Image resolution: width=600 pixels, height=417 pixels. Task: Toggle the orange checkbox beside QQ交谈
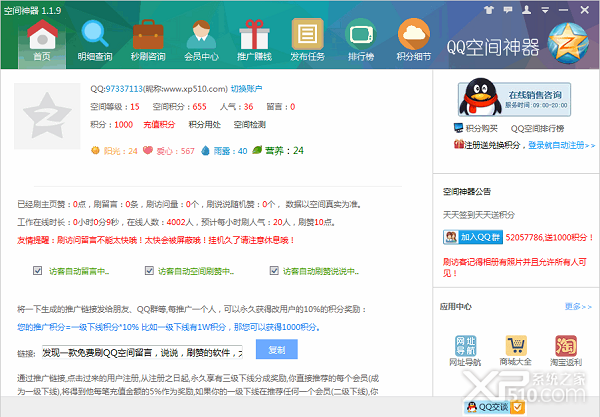tap(517, 407)
